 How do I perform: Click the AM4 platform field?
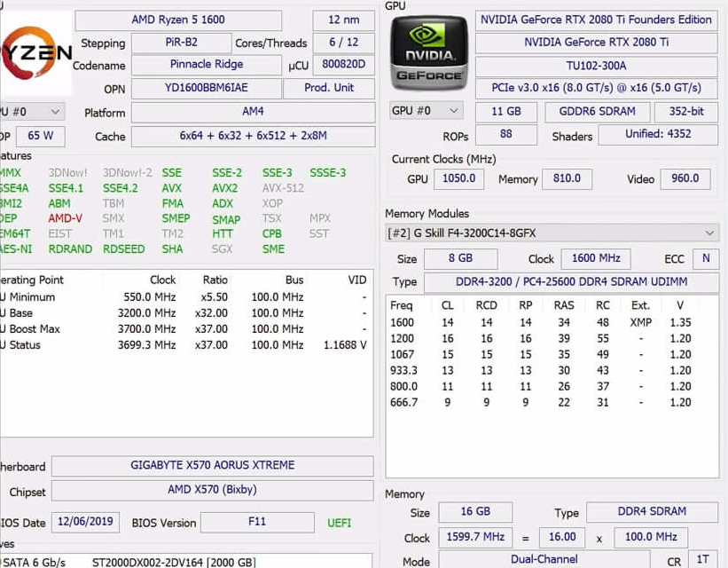click(x=253, y=112)
